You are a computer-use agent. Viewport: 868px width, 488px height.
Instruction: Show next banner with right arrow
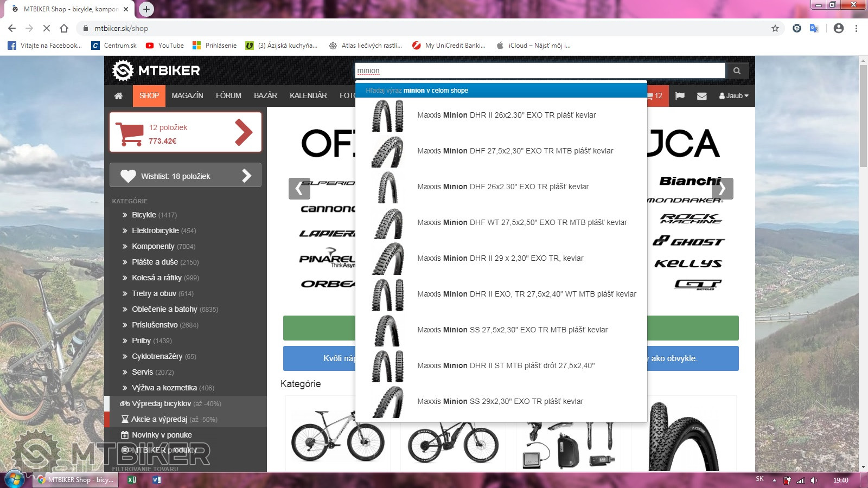click(722, 189)
